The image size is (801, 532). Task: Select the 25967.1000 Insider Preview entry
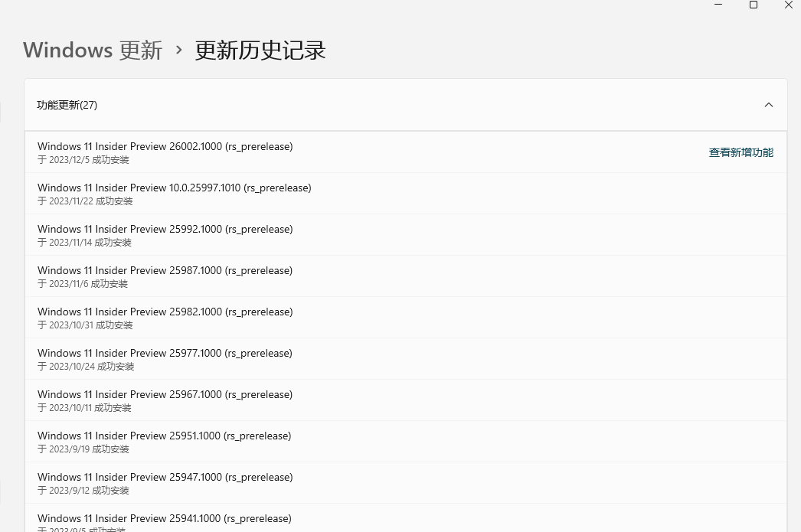tap(406, 400)
